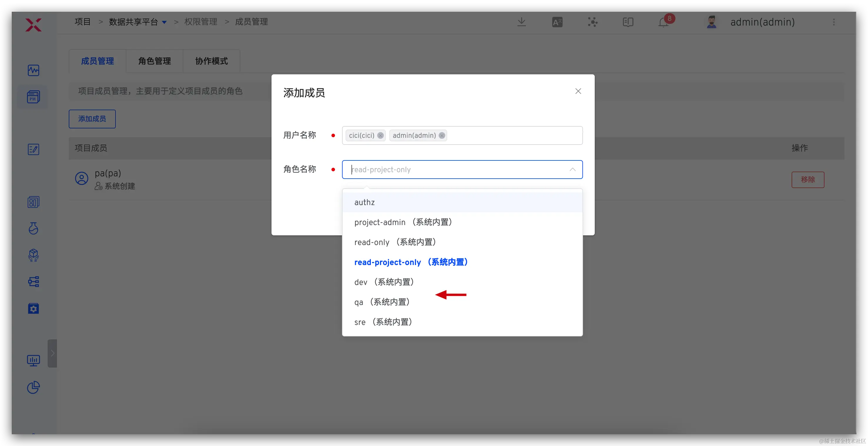Switch to the 协作模式 tab

coord(211,61)
